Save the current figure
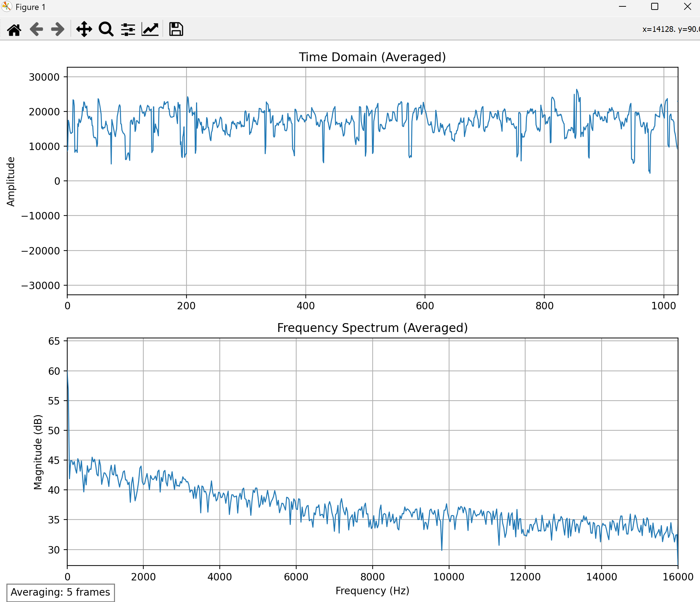The image size is (700, 602). 175,29
